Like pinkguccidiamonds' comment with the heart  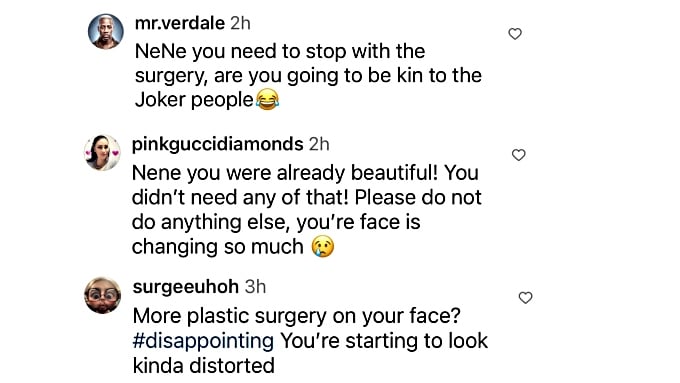[x=519, y=155]
